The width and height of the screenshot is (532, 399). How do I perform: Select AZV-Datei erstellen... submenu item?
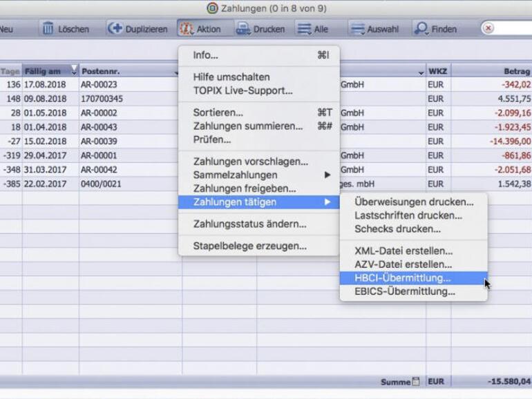tap(414, 264)
